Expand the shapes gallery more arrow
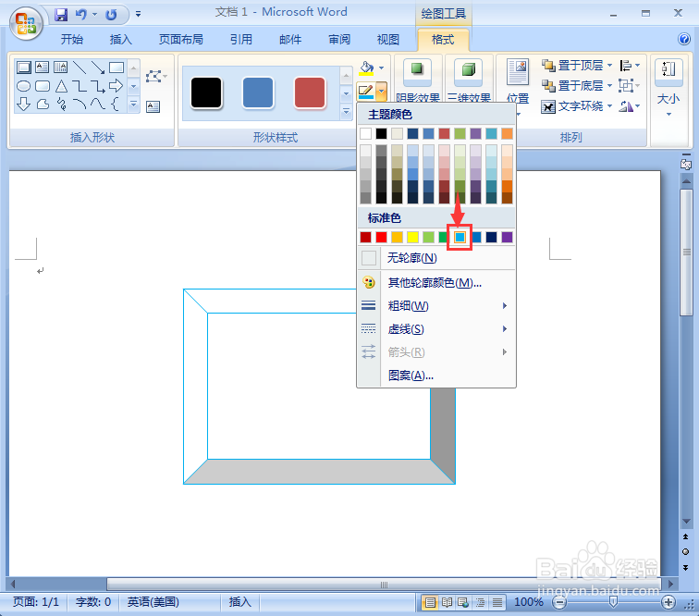 [x=133, y=104]
